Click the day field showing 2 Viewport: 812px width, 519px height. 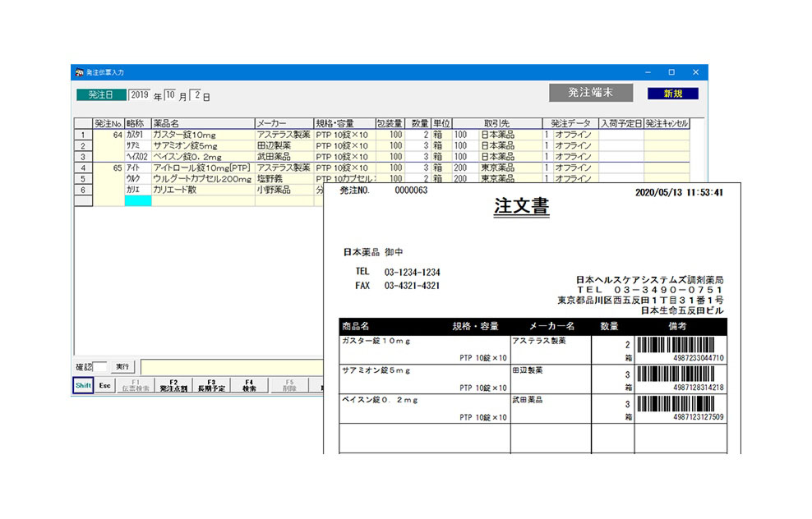click(x=196, y=95)
